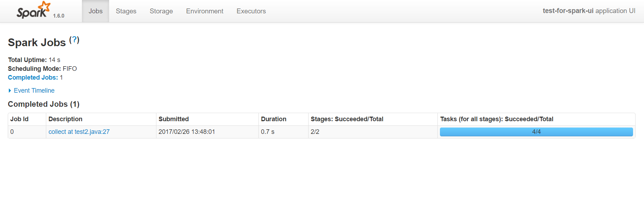This screenshot has height=198, width=644.
Task: Go to the Storage tab
Action: point(161,11)
